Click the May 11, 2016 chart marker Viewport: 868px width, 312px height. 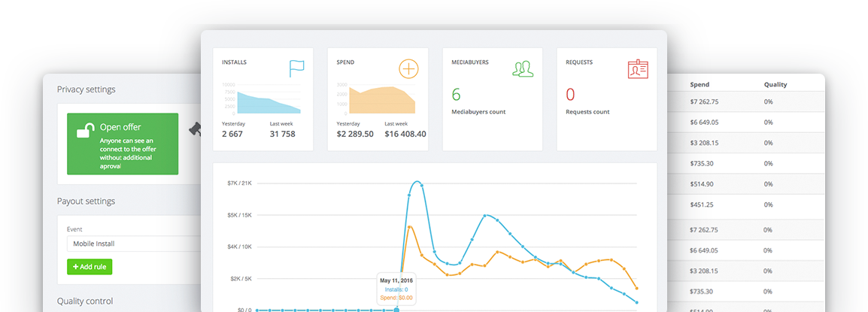coord(396,310)
